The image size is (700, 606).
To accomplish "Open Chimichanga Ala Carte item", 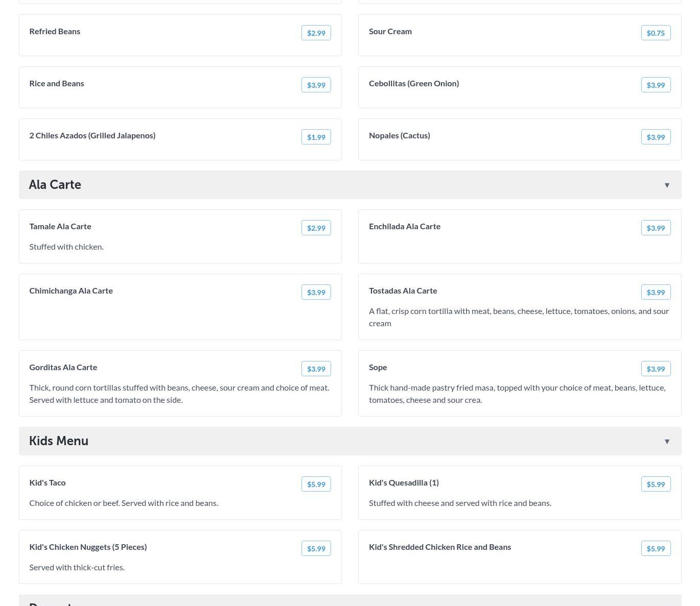I will click(71, 291).
